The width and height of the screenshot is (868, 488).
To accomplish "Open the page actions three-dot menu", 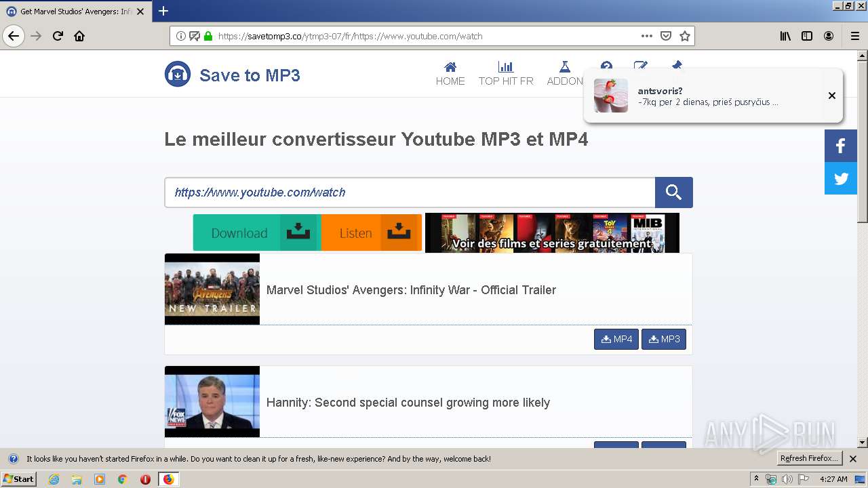I will 647,36.
